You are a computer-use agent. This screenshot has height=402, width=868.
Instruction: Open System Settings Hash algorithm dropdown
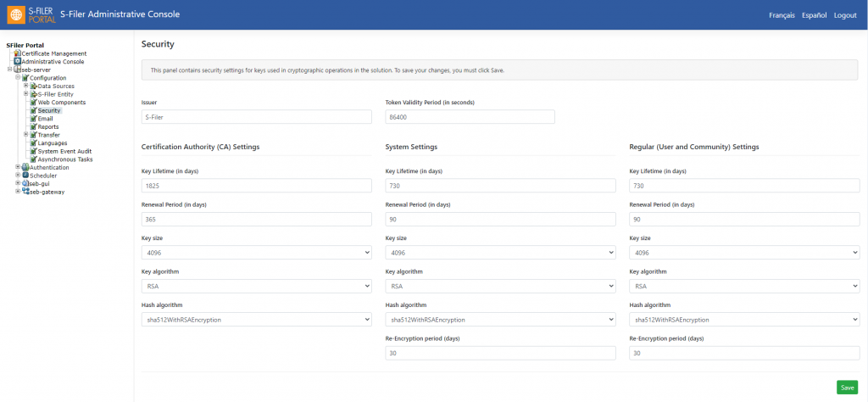(500, 320)
